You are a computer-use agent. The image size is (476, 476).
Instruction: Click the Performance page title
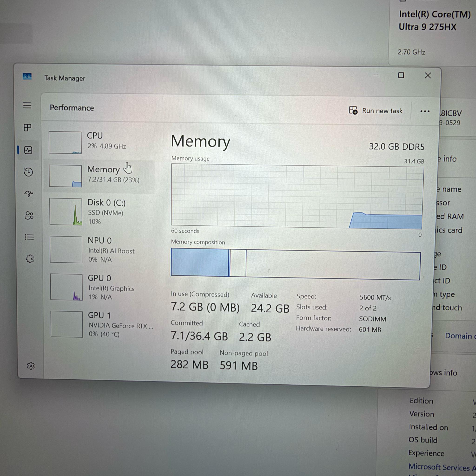point(72,108)
